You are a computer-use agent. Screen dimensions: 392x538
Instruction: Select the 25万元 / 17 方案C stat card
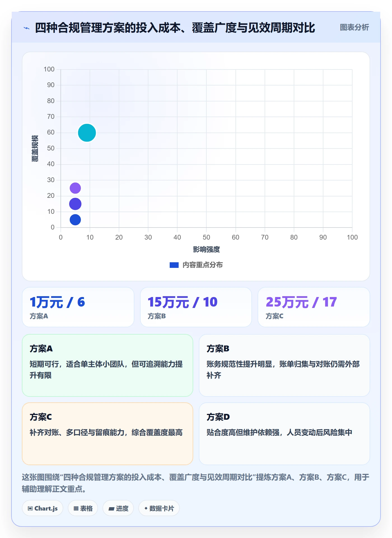tap(314, 307)
